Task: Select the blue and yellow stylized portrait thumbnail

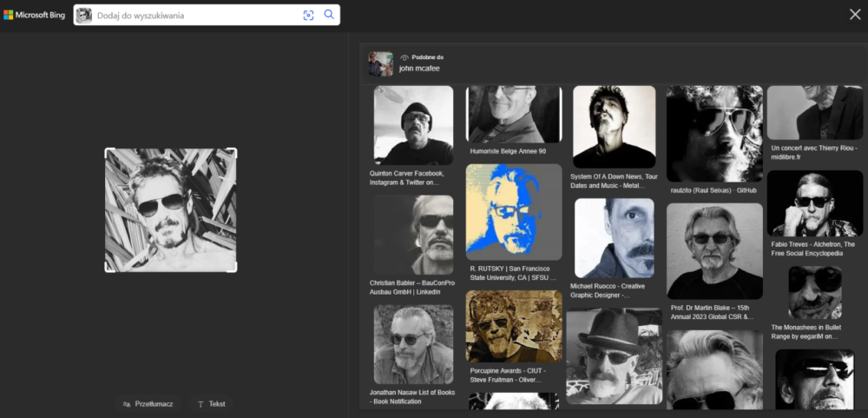Action: click(x=514, y=212)
